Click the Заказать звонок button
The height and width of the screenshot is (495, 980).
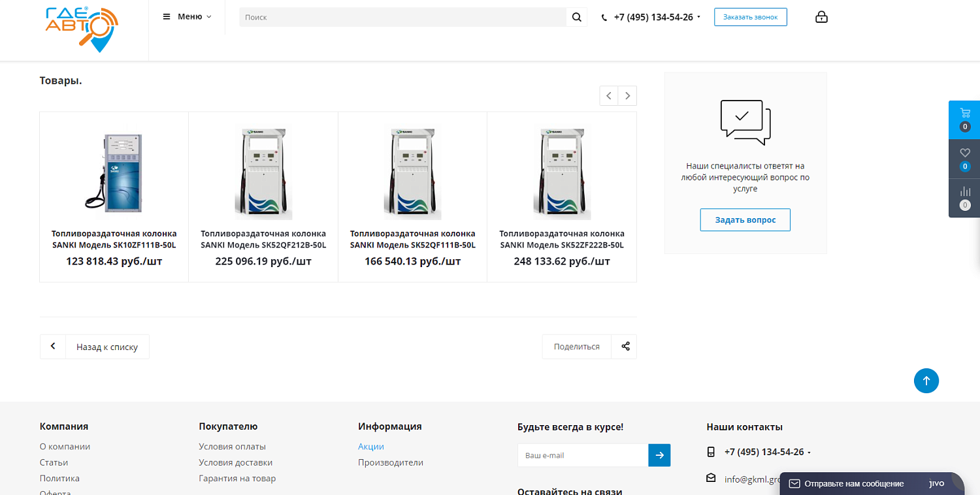click(751, 17)
